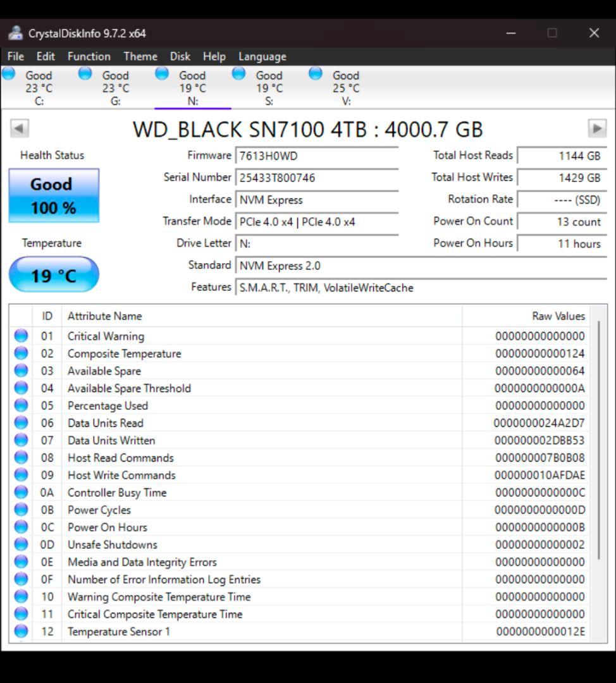Click the left arrow to view previous drive
616x683 pixels.
[x=20, y=128]
